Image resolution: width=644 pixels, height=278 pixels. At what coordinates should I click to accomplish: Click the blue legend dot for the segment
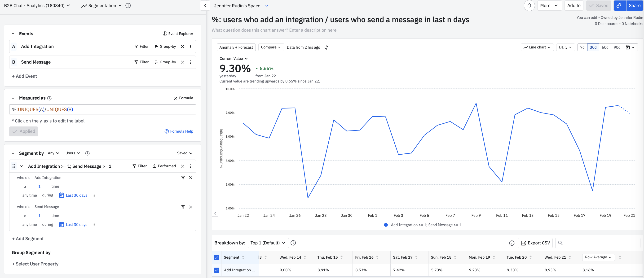pos(386,225)
